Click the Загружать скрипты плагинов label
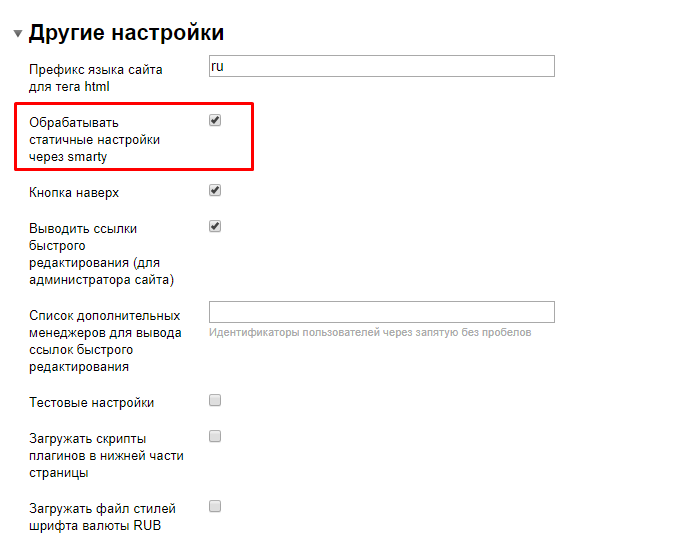The image size is (676, 538). (x=106, y=455)
